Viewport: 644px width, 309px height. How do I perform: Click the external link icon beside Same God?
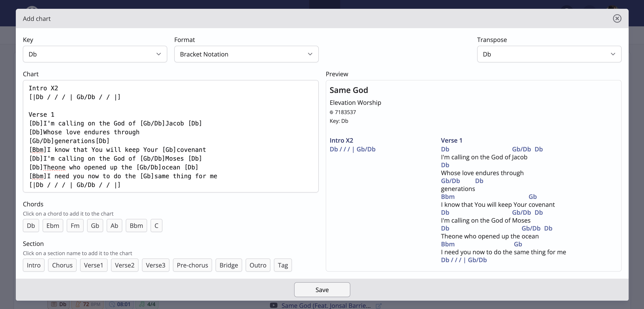pos(378,306)
